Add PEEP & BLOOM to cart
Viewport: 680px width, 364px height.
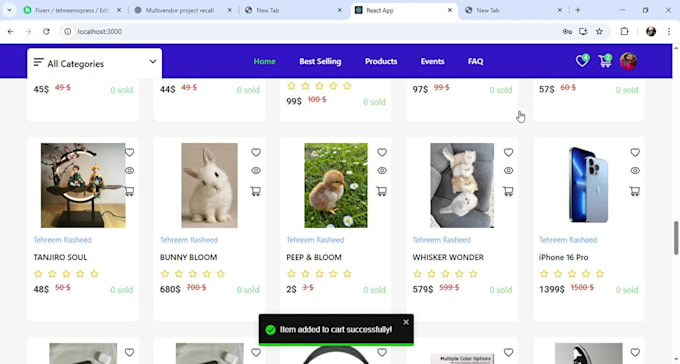[382, 191]
